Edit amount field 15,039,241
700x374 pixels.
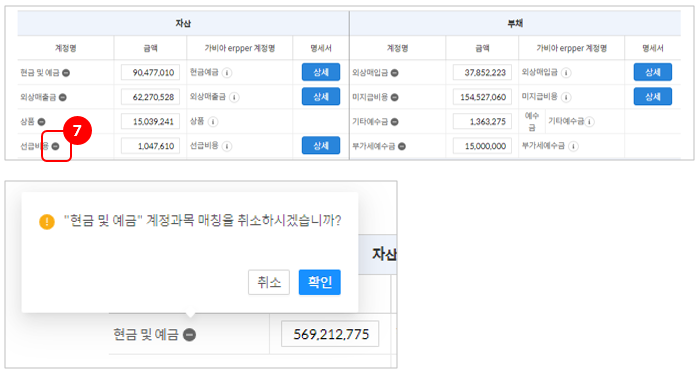click(x=150, y=121)
